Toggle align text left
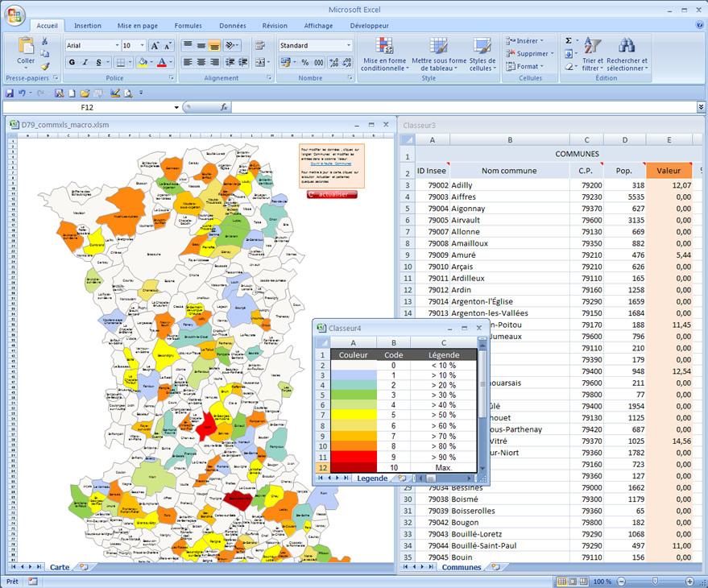The height and width of the screenshot is (588, 708). point(188,62)
